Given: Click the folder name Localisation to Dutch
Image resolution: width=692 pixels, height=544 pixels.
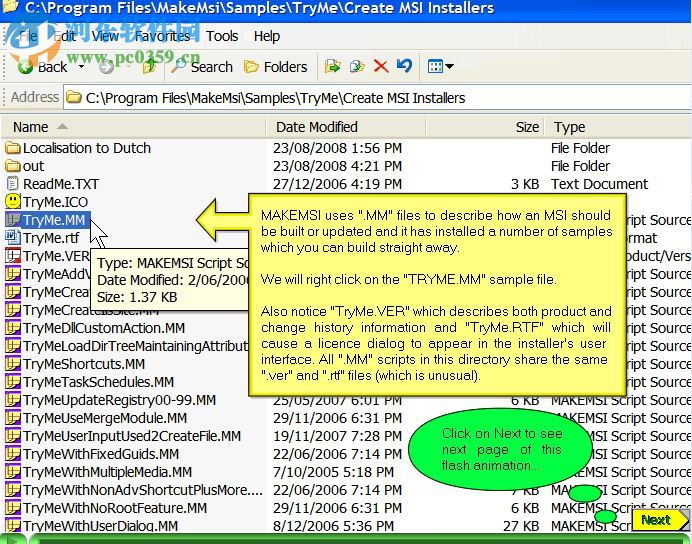Looking at the screenshot, I should (x=87, y=148).
